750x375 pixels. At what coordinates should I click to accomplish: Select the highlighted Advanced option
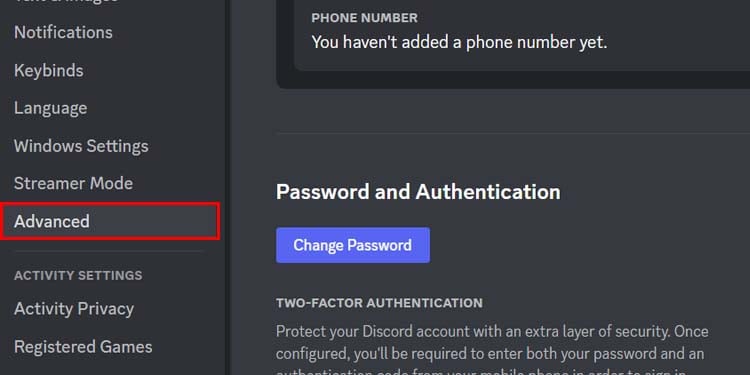click(110, 221)
